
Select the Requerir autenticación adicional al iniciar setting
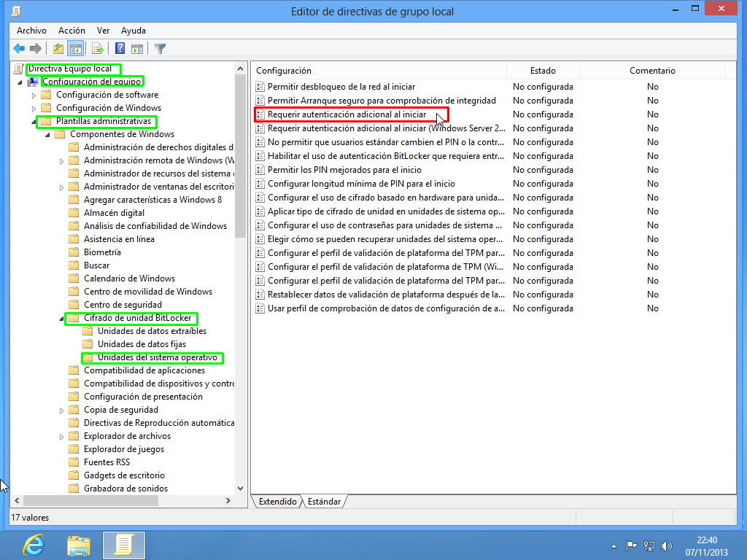click(352, 114)
